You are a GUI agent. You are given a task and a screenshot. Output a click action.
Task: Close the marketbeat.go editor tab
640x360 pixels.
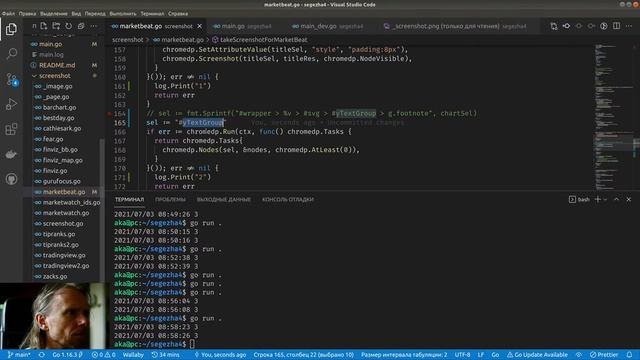click(x=200, y=26)
